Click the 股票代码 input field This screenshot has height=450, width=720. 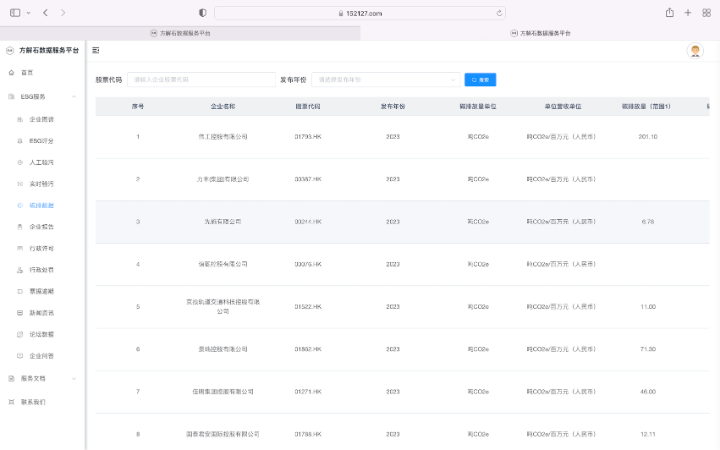[201, 79]
